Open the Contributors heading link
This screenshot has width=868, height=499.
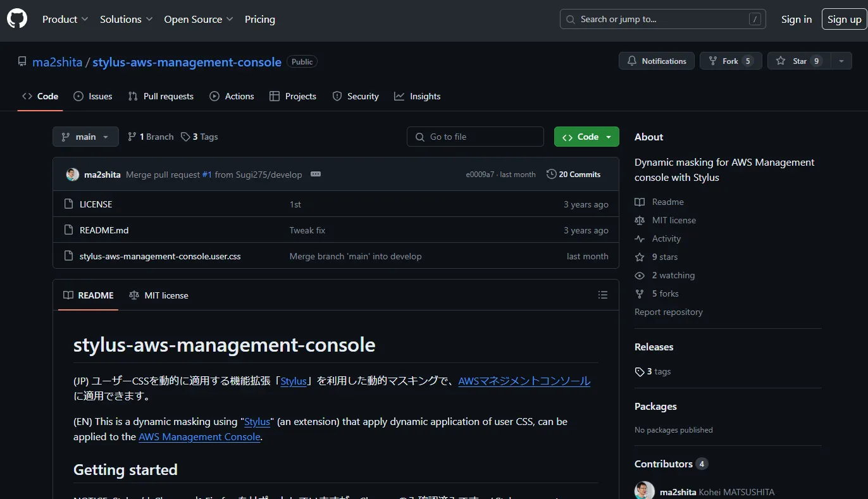tap(671, 464)
